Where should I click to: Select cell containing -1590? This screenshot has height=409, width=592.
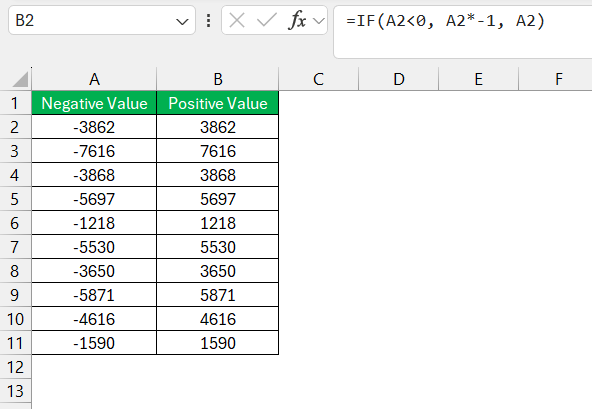(x=94, y=343)
